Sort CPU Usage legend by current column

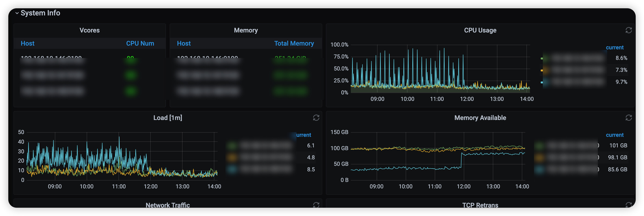coord(614,47)
